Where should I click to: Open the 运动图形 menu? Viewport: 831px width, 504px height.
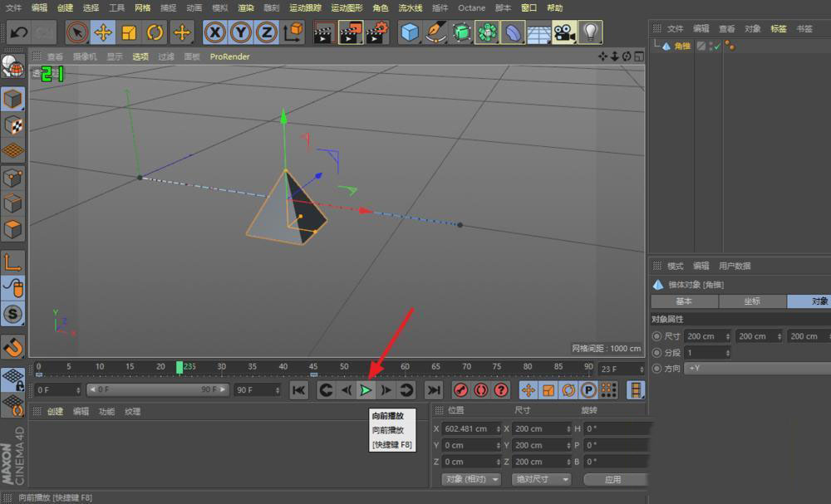tap(347, 8)
